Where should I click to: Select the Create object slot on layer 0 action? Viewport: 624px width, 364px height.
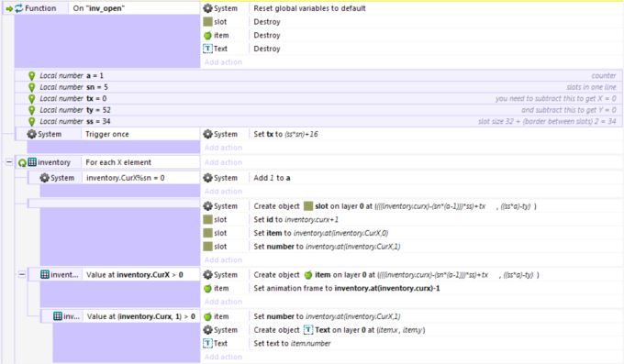[395, 206]
